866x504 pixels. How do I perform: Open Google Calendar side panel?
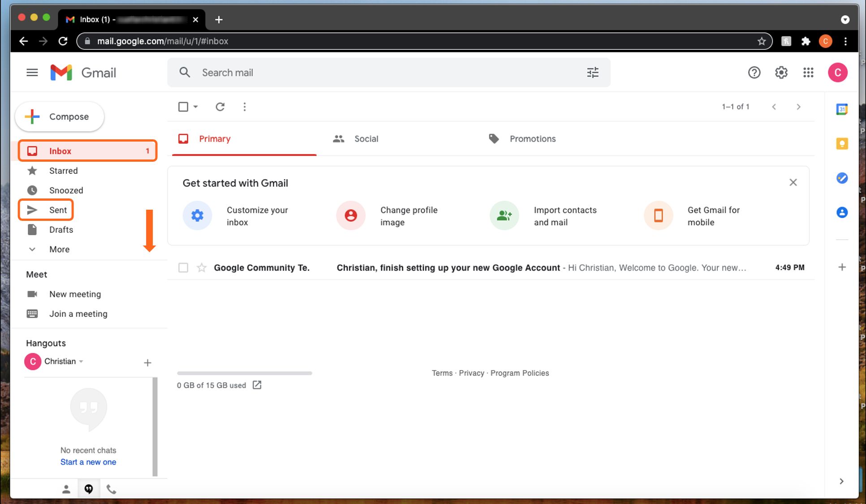[842, 109]
